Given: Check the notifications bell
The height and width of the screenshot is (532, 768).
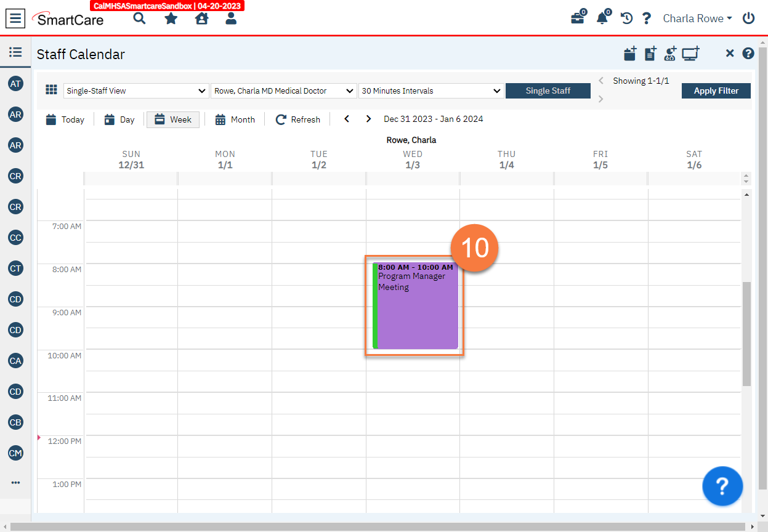Looking at the screenshot, I should [x=602, y=18].
